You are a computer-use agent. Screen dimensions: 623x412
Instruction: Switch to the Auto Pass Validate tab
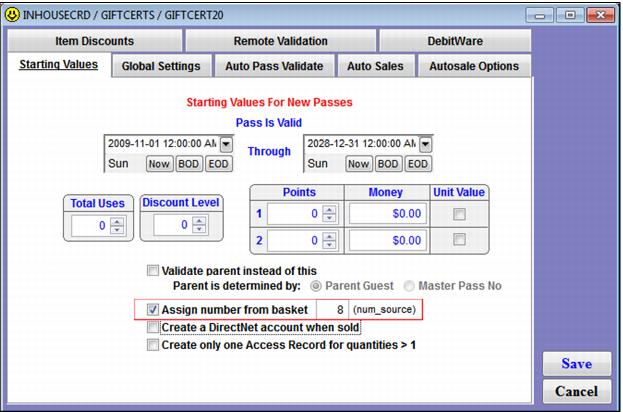(x=274, y=66)
